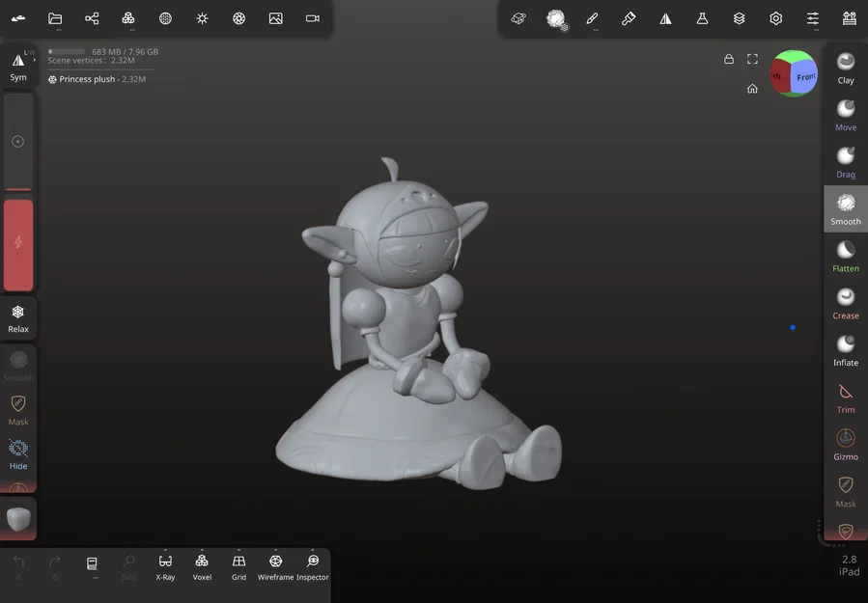Screen dimensions: 868x603
Task: Toggle the Inspector tool
Action: click(x=313, y=567)
